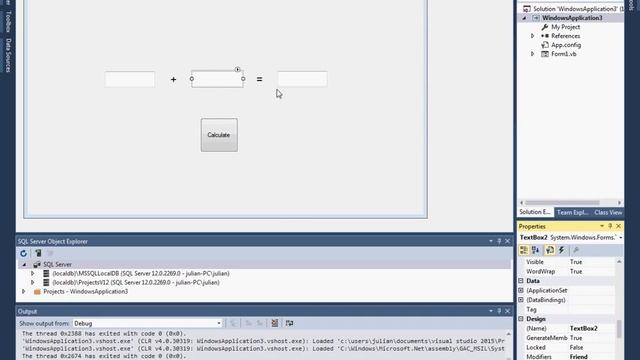The height and width of the screenshot is (360, 640).
Task: Pin the Output panel
Action: tap(499, 311)
